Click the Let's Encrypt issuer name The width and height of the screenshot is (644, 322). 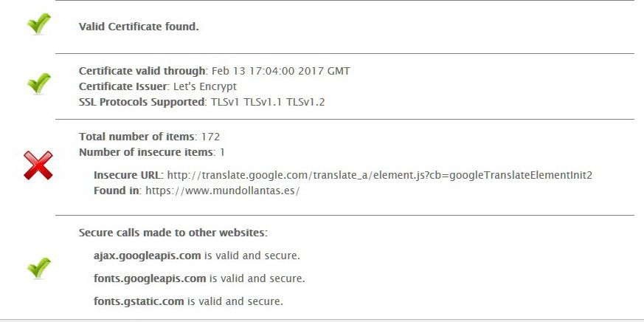coord(205,86)
